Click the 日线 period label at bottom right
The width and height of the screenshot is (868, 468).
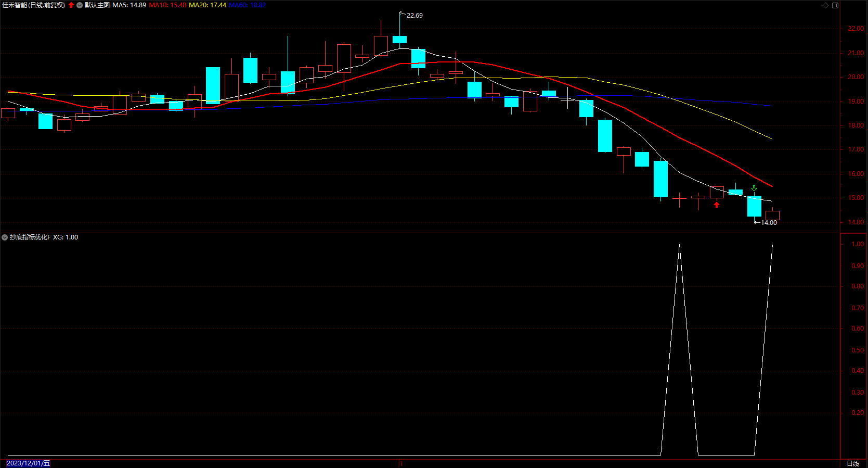click(x=853, y=463)
